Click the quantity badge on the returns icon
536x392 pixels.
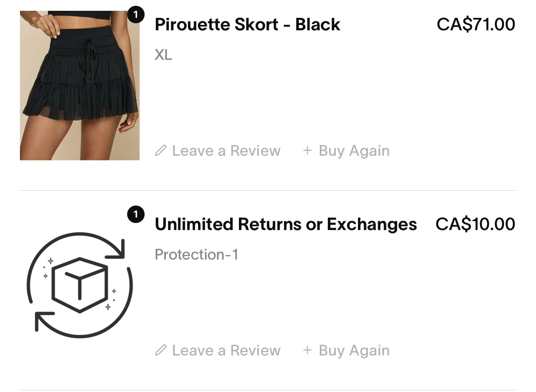point(135,215)
